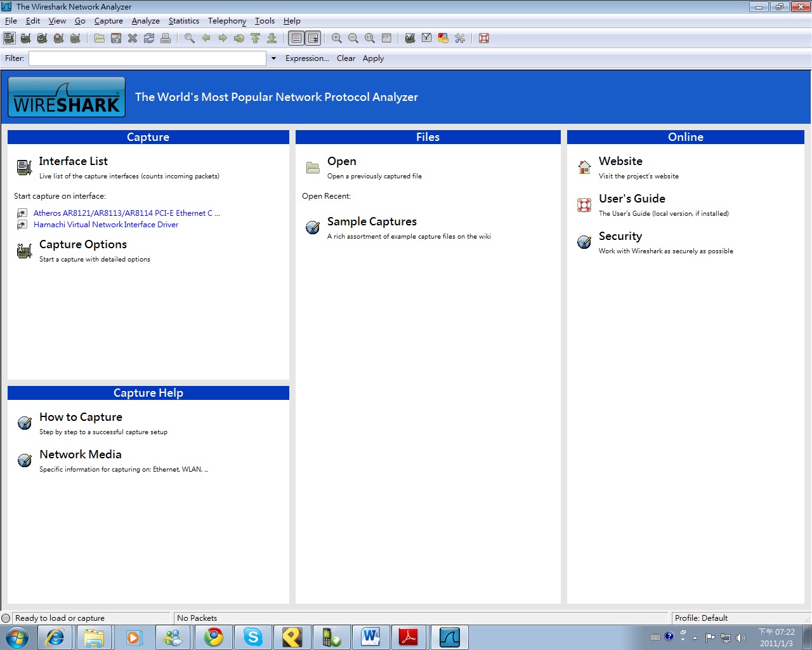Open help lifebuoy toolbar icon

[x=484, y=38]
